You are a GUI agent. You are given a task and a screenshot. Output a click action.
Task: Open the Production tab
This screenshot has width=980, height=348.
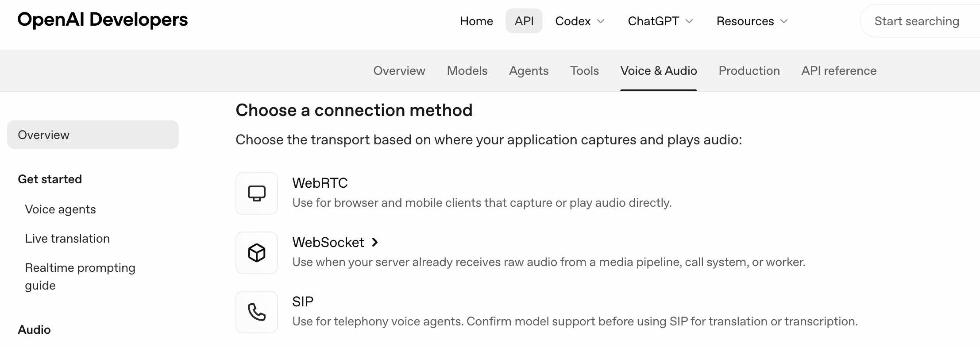coord(749,71)
